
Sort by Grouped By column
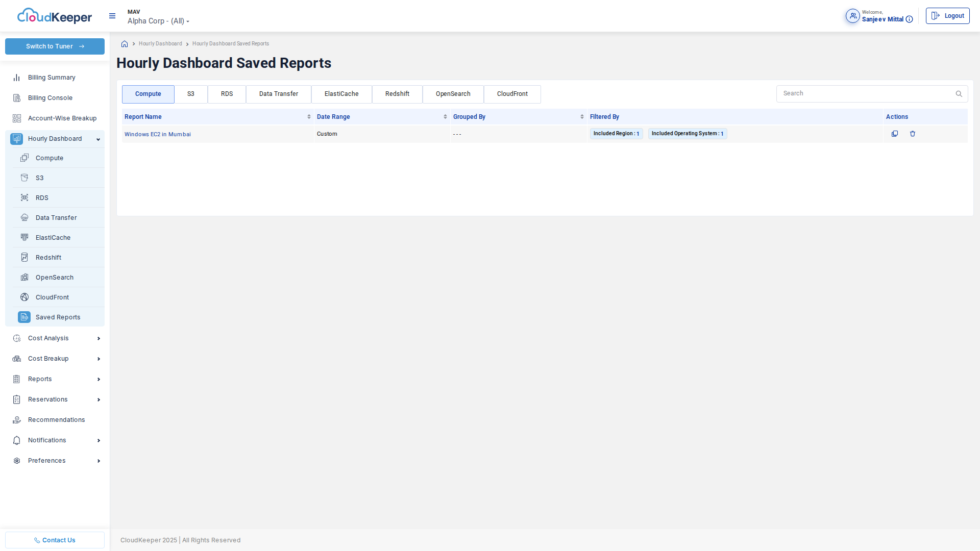pos(582,117)
